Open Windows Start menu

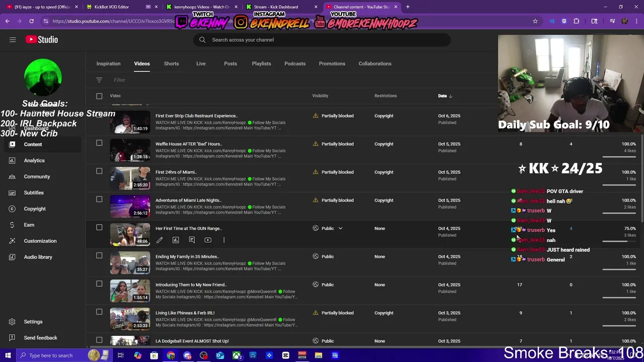tap(8, 355)
